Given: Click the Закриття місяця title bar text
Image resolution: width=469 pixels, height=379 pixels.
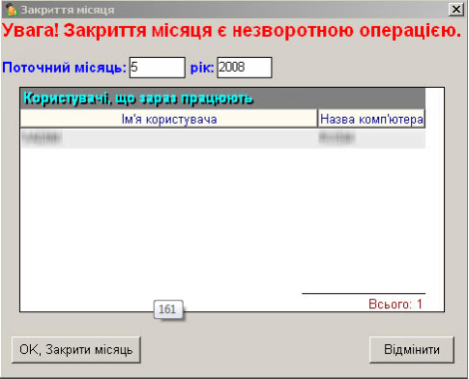Looking at the screenshot, I should (67, 10).
